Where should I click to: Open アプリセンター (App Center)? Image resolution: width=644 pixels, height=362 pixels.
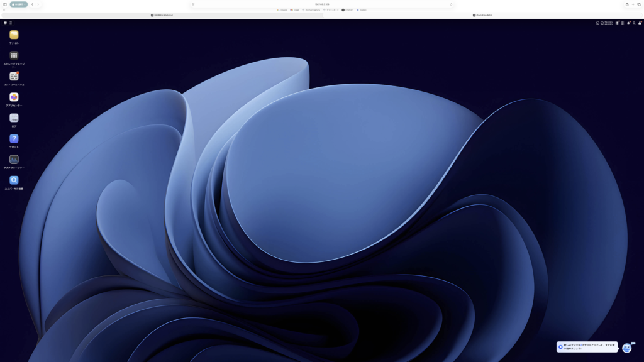[x=14, y=97]
